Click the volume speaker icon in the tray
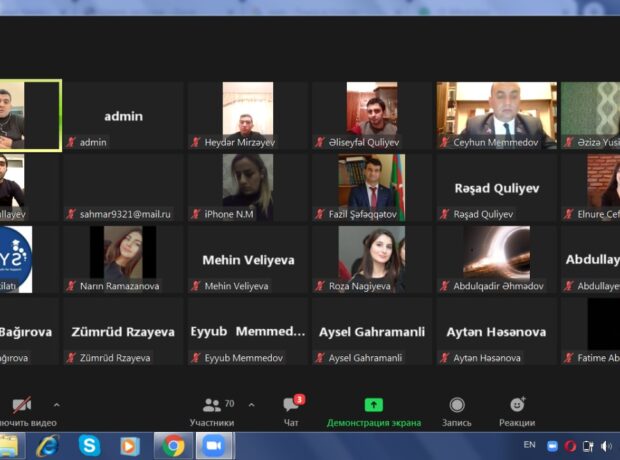Viewport: 620px width, 460px height. point(606,446)
